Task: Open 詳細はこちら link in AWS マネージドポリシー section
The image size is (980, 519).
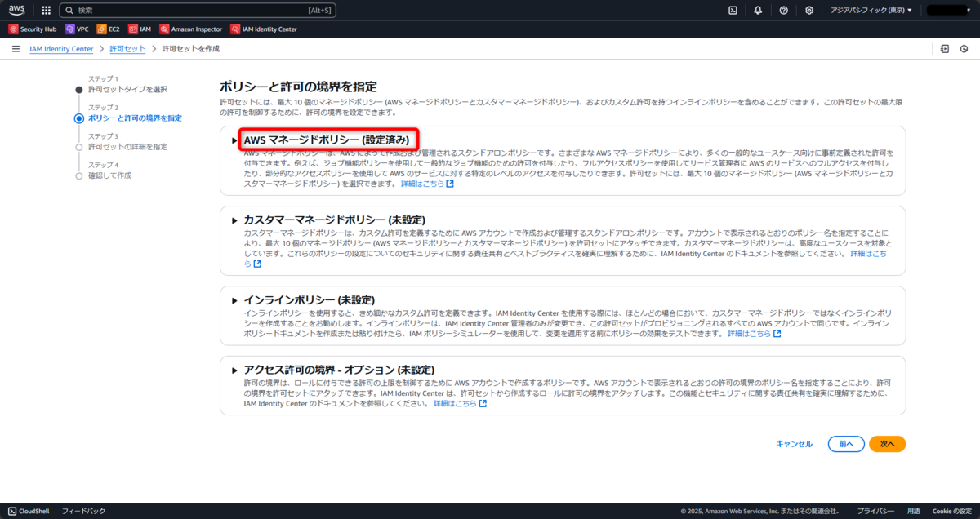Action: tap(427, 184)
